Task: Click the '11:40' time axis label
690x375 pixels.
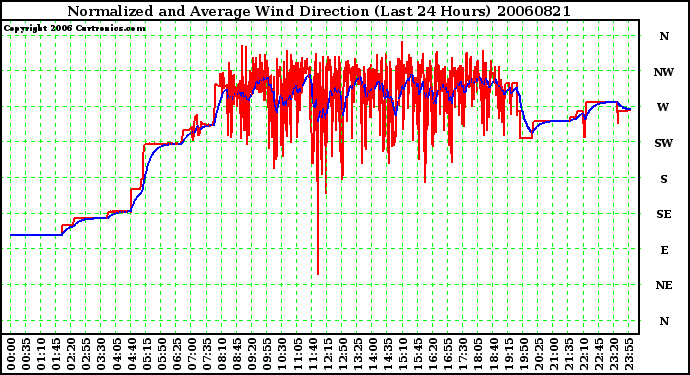Action: pyautogui.click(x=312, y=354)
